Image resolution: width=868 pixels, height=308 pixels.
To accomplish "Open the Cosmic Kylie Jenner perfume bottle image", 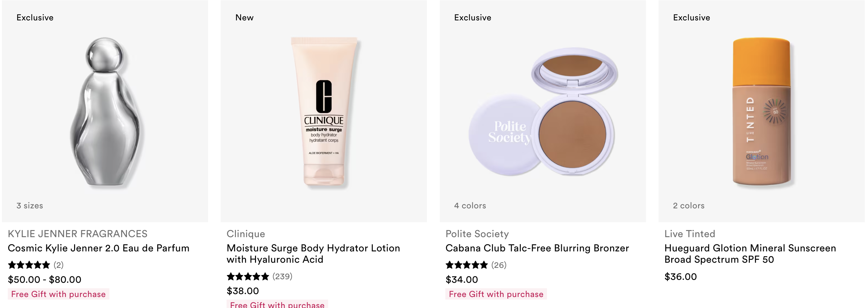I will coord(105,111).
